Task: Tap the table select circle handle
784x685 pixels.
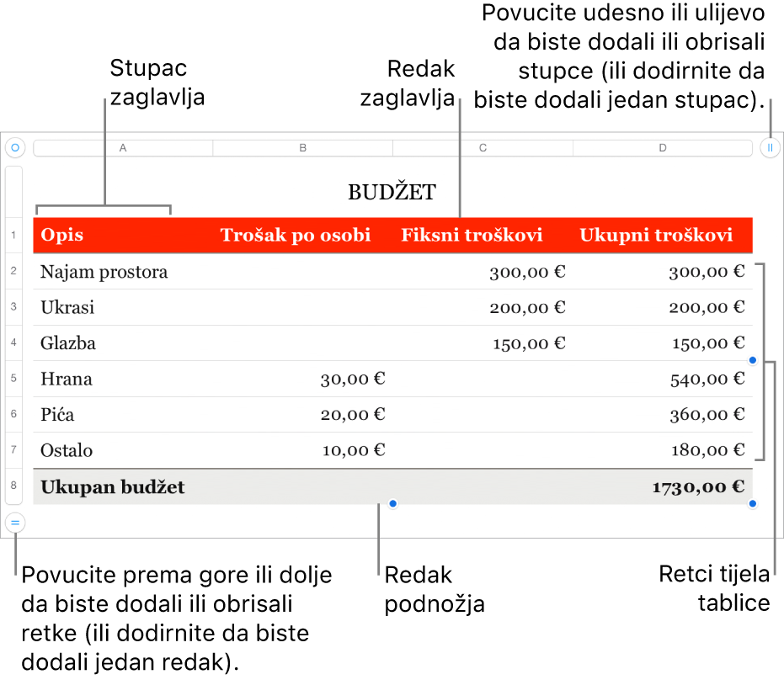Action: pyautogui.click(x=15, y=148)
